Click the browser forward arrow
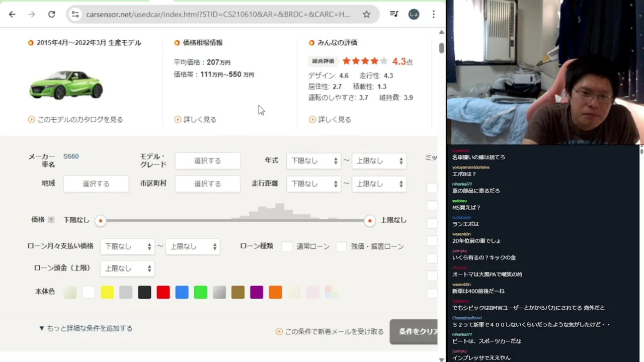The image size is (644, 362). point(32,14)
